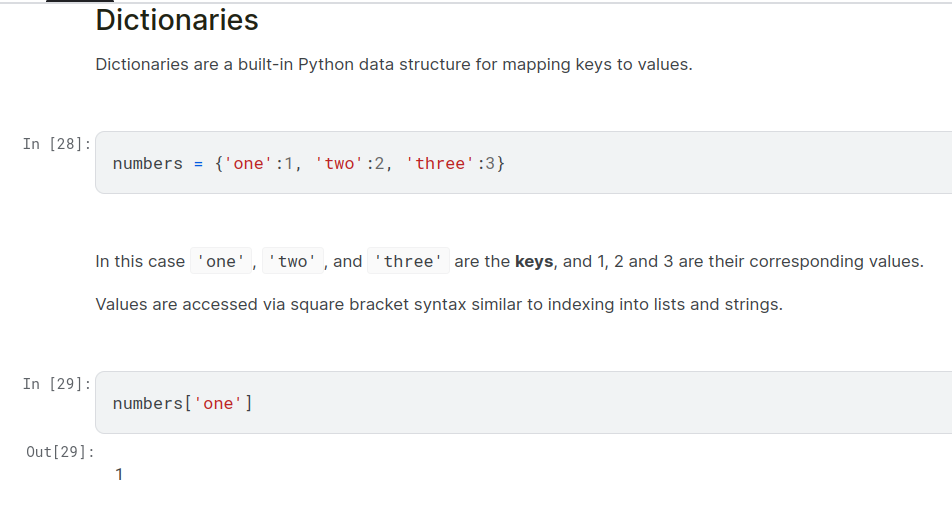Click the numbers identifier in cell 29
Screen dimensions: 952x521
pyautogui.click(x=148, y=403)
